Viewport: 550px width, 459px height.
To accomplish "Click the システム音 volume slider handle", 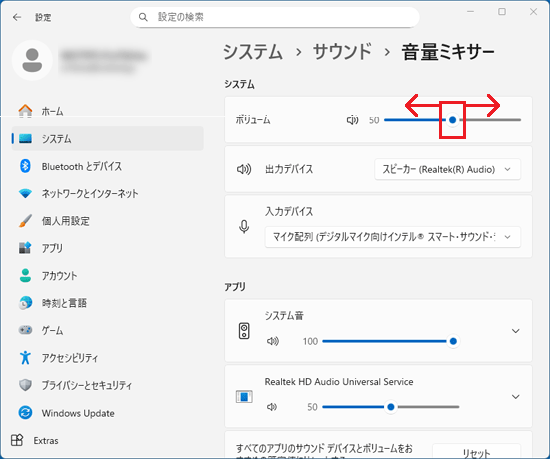I will 453,341.
